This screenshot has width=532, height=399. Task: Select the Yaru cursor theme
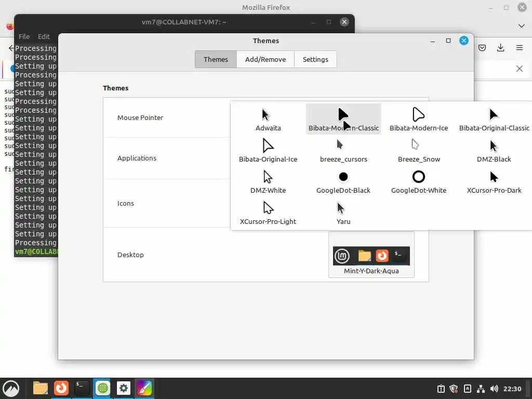(343, 213)
